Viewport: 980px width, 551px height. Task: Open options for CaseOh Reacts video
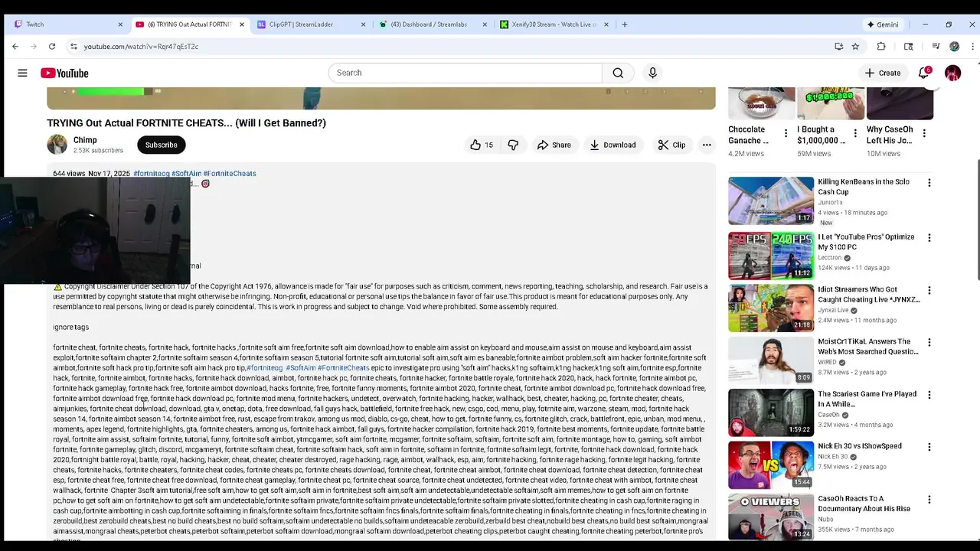click(x=929, y=500)
